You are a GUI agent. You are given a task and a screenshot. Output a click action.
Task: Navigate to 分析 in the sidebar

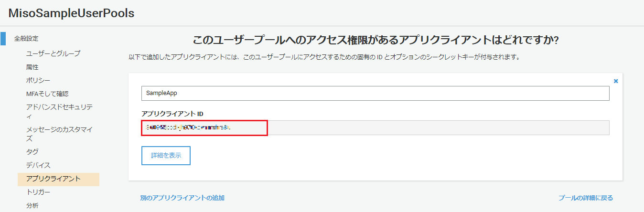click(32, 206)
